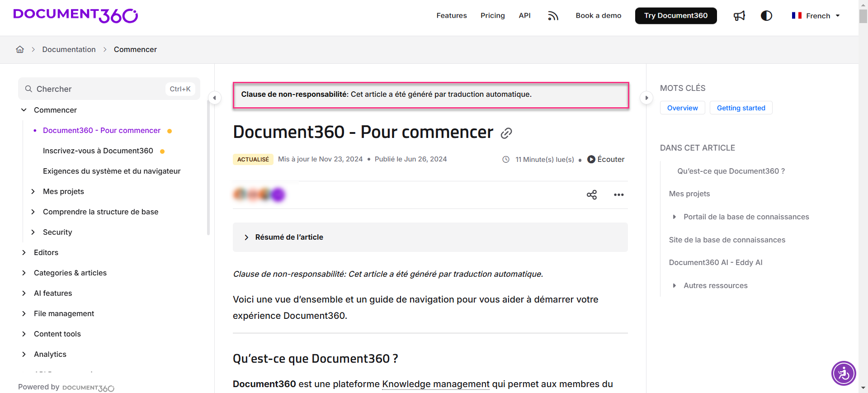Screen dimensions: 868x393
Task: Jump to Mes projets in article outline
Action: (x=689, y=194)
